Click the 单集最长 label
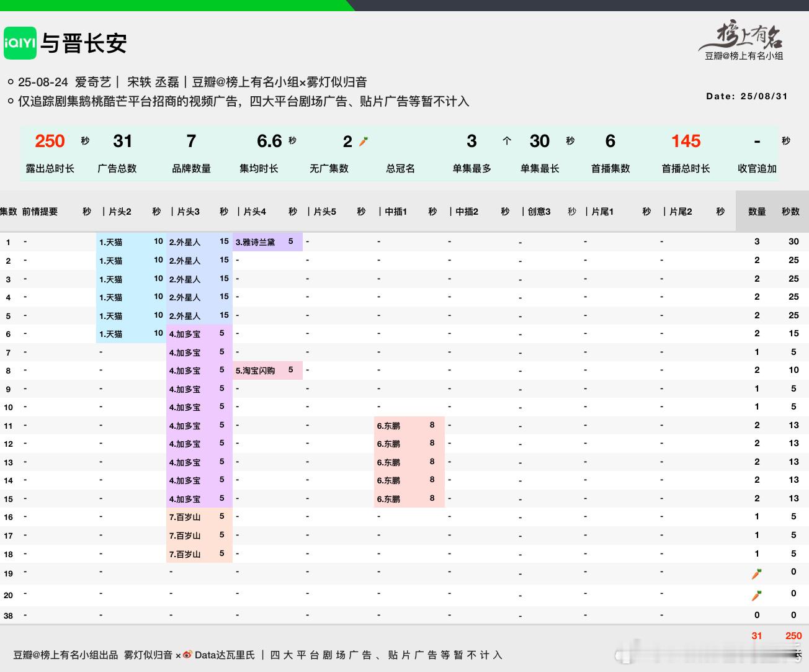This screenshot has width=809, height=672. pyautogui.click(x=540, y=168)
